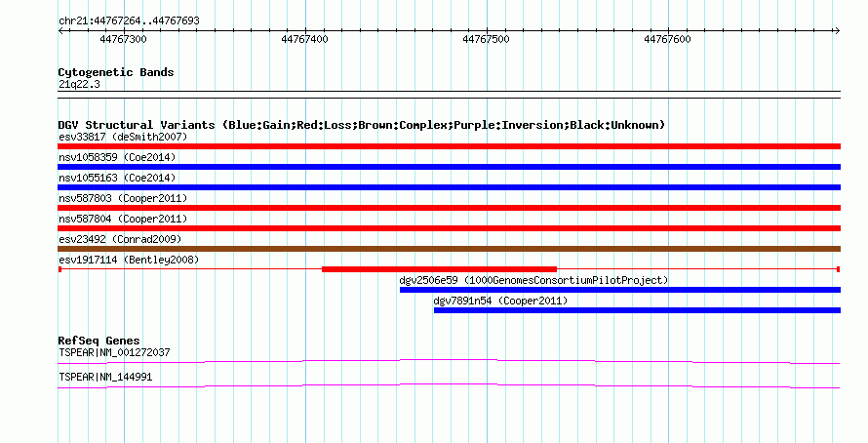Click the Cytogenetic Bands track title
Viewport: 868px width, 443px height.
(x=116, y=72)
